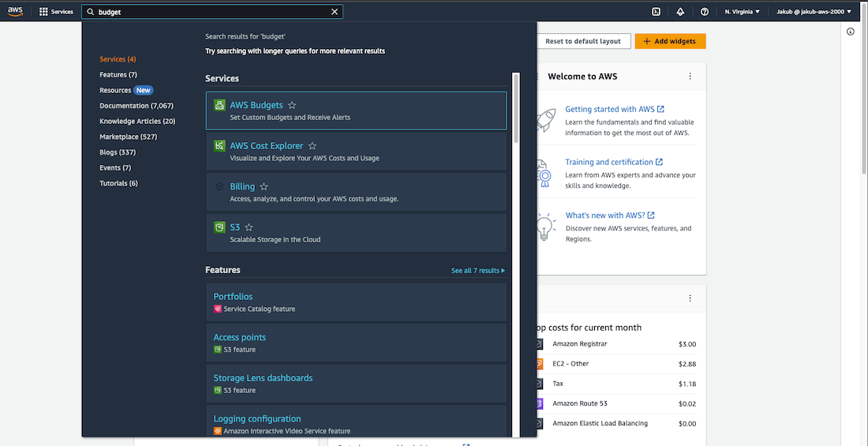The width and height of the screenshot is (868, 446).
Task: Click the EC2 - Other cost row
Action: point(616,365)
